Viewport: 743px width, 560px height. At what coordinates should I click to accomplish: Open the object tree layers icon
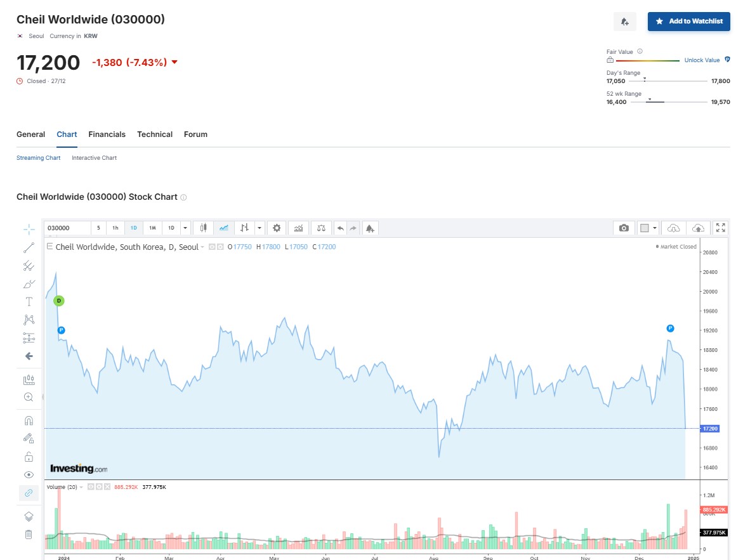pyautogui.click(x=29, y=516)
